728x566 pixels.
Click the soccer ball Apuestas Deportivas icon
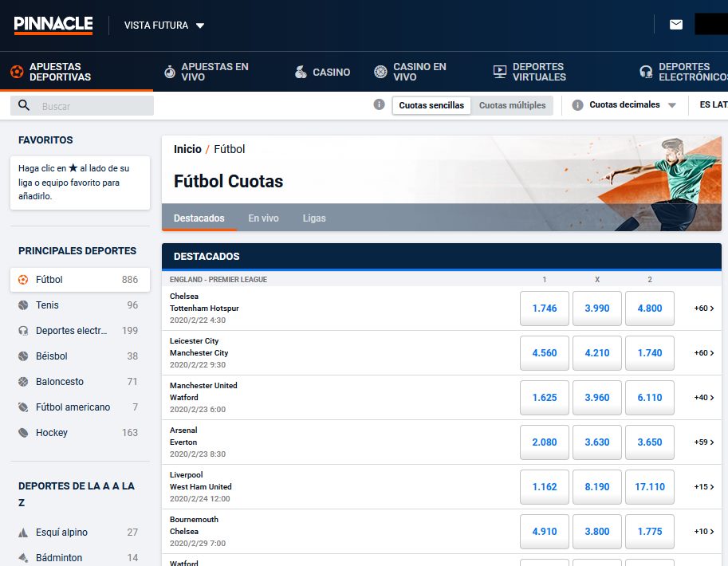[x=18, y=72]
